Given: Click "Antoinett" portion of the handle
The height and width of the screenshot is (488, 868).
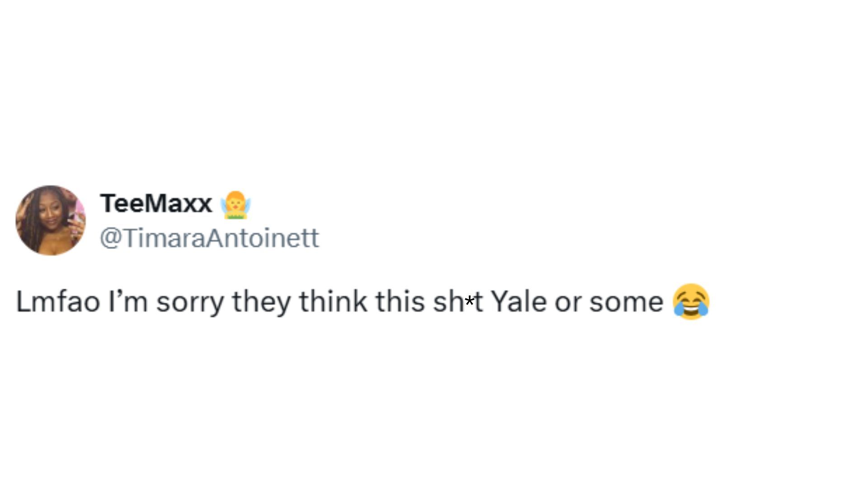Looking at the screenshot, I should pyautogui.click(x=262, y=238).
